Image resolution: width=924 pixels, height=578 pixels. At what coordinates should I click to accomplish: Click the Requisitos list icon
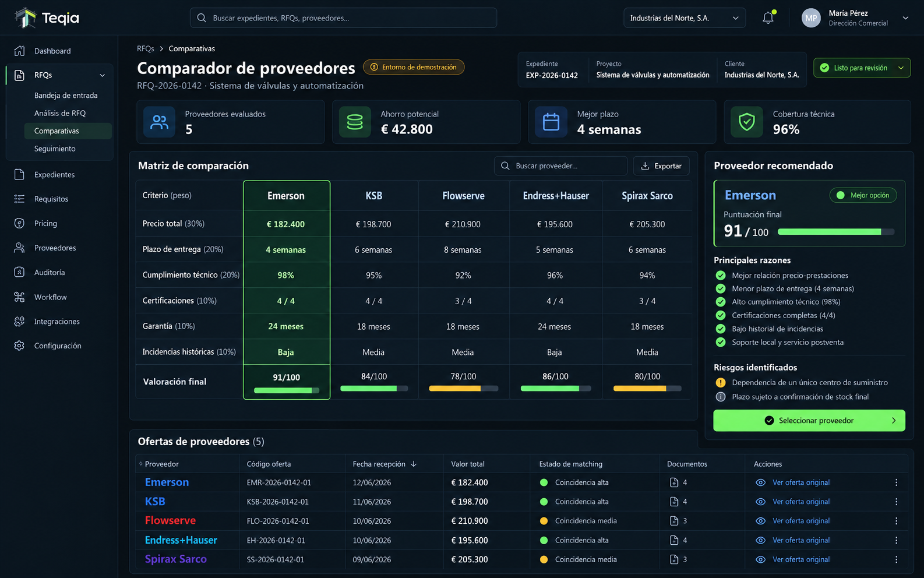pyautogui.click(x=19, y=199)
